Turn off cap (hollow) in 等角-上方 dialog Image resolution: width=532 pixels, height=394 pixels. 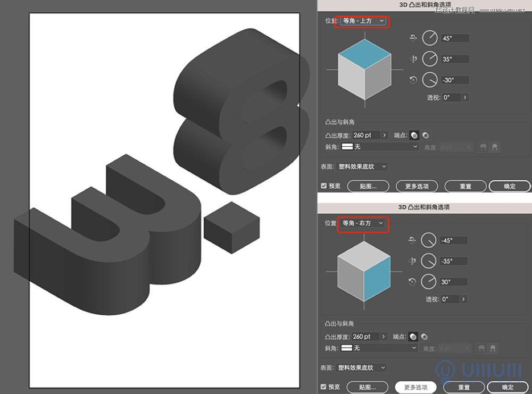tap(426, 135)
